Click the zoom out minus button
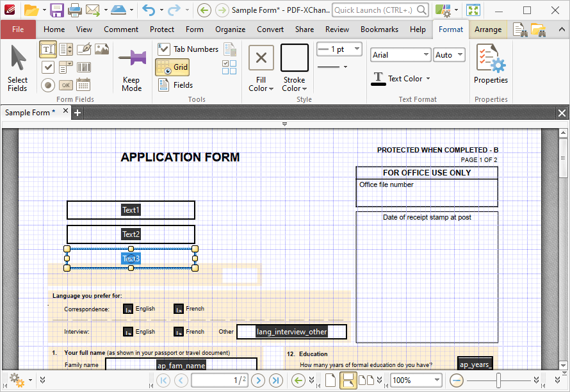 click(x=457, y=380)
